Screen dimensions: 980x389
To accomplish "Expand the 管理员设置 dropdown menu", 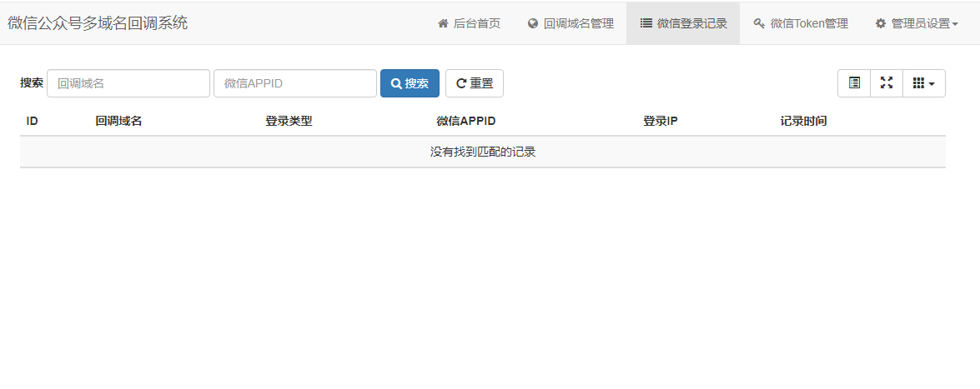I will [x=916, y=23].
